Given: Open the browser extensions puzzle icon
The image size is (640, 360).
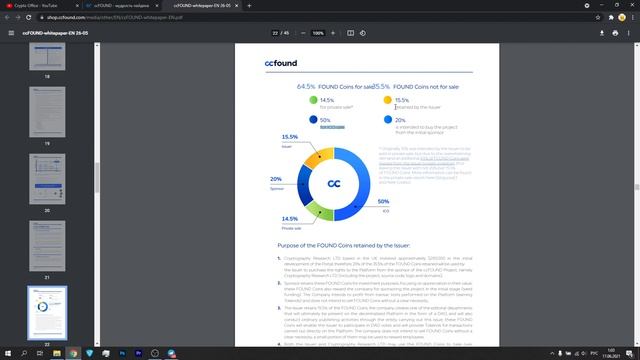Looking at the screenshot, I should [x=611, y=18].
